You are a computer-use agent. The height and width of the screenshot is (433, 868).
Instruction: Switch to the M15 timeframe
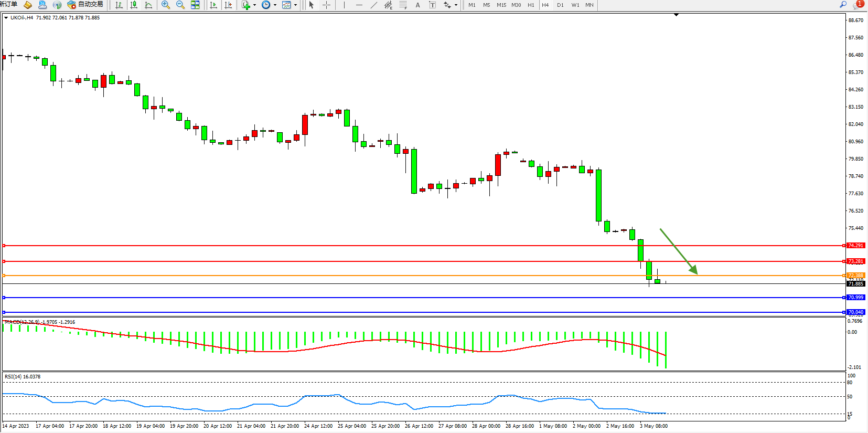(501, 5)
